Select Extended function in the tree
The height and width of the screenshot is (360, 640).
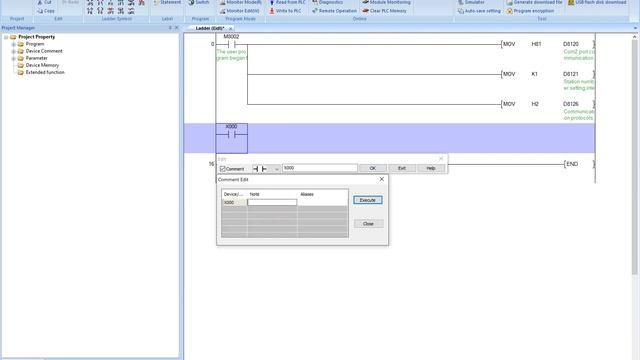45,72
